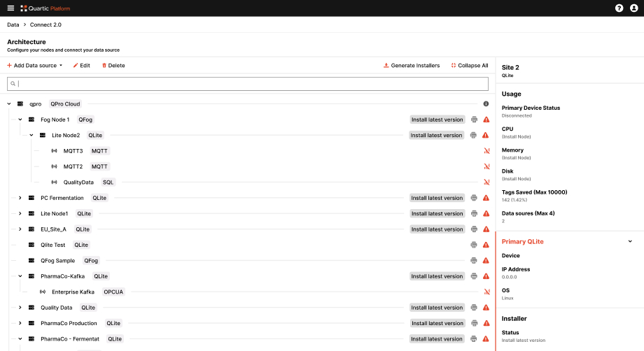
Task: Click the disconnected signal icon for MQTT3
Action: pyautogui.click(x=486, y=151)
